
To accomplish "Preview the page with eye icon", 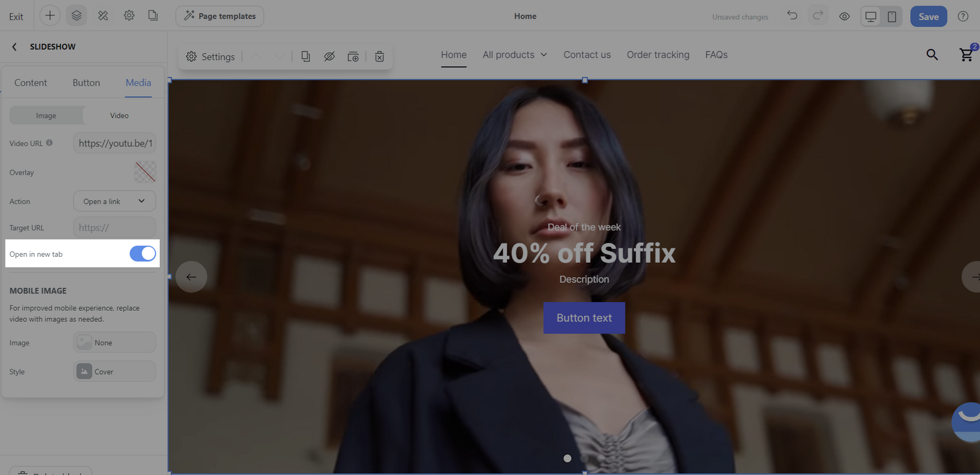I will coord(845,17).
